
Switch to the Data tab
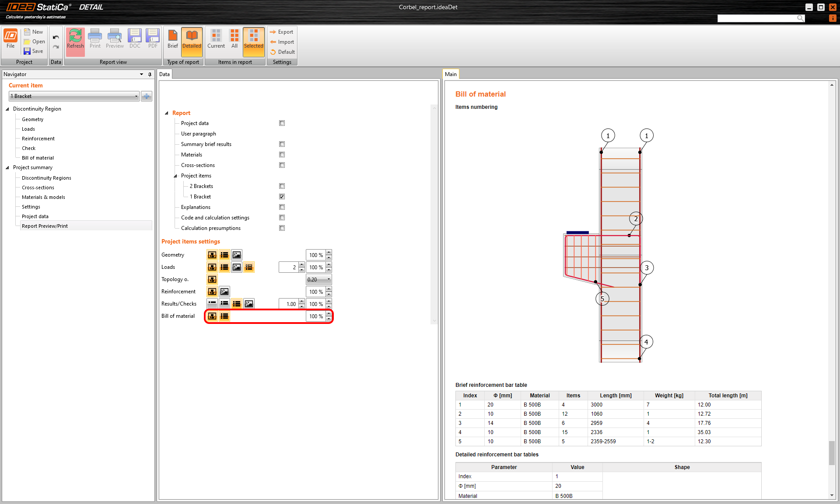point(164,74)
